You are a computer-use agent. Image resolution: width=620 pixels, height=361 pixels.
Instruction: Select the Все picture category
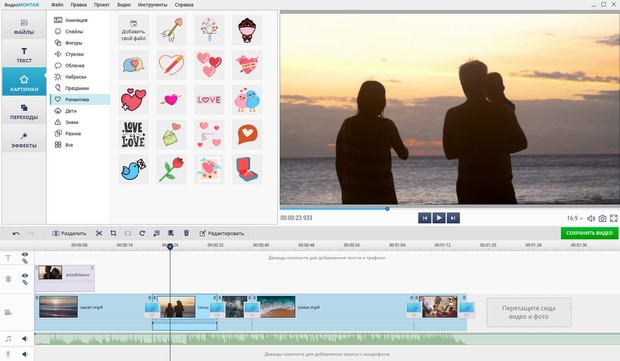pos(79,145)
